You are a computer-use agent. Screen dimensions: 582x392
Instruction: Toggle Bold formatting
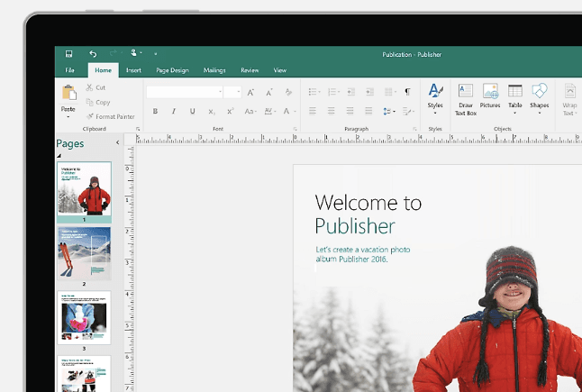click(x=155, y=112)
